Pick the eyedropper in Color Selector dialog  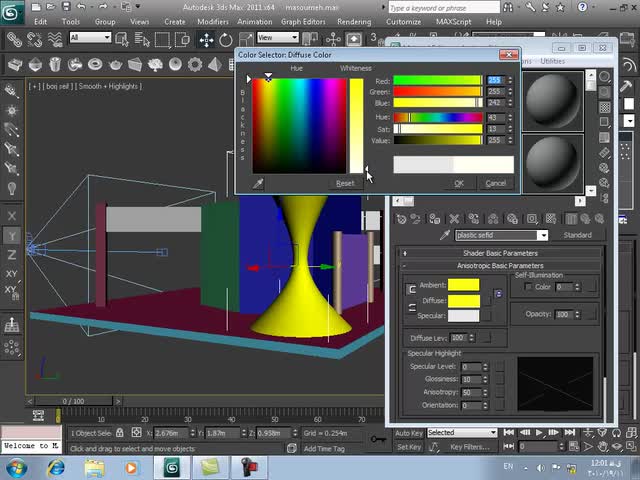click(258, 184)
